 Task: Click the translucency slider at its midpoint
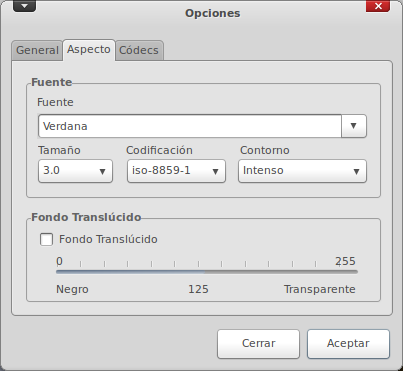(x=207, y=272)
